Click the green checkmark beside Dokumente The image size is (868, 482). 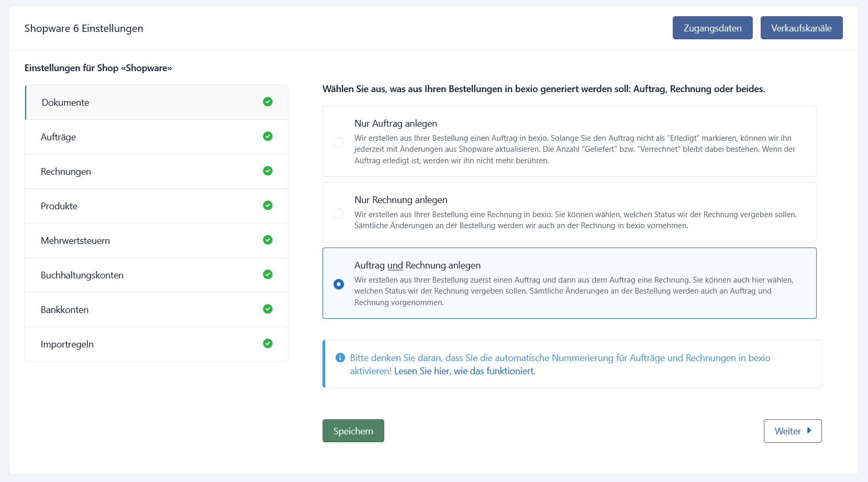point(268,102)
